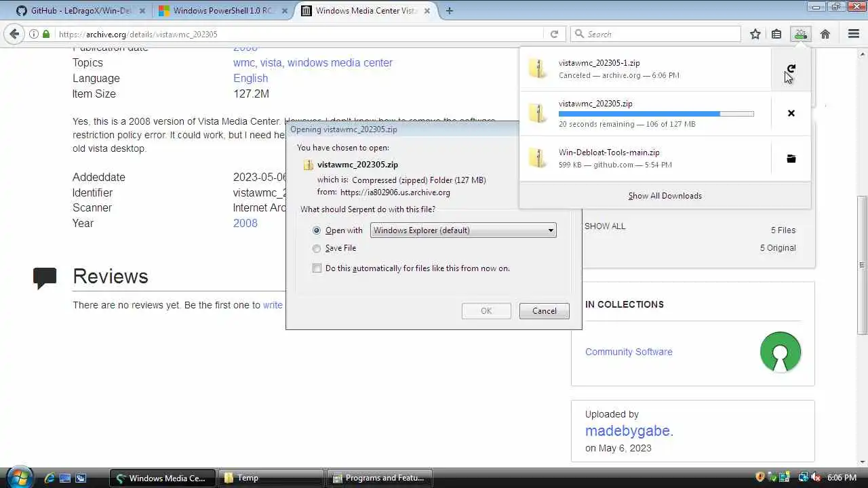Click the page vertical scrollbar
The image size is (868, 488).
(862, 265)
